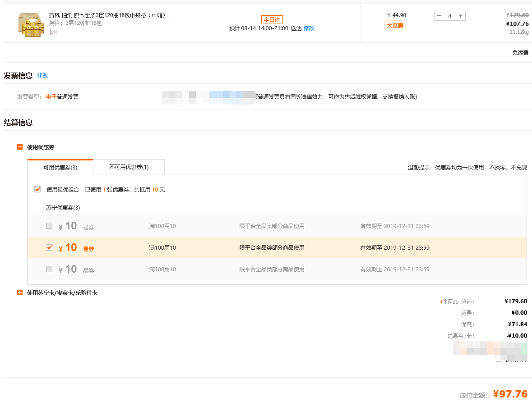Click the discounted price ¥107.76
This screenshot has height=402, width=532.
tap(517, 24)
